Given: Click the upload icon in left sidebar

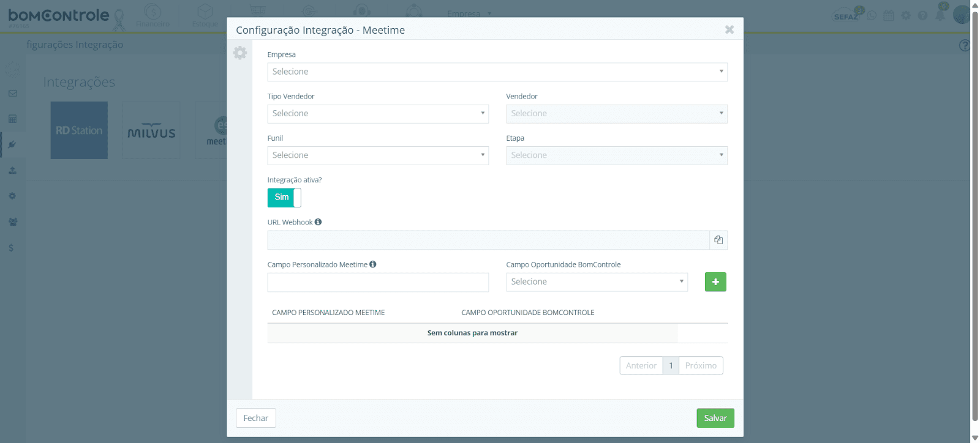Looking at the screenshot, I should click(12, 171).
